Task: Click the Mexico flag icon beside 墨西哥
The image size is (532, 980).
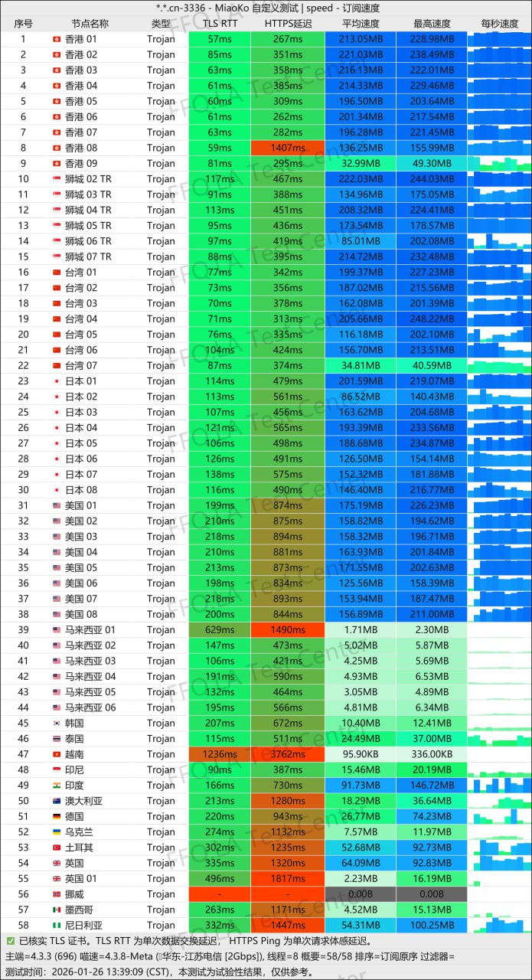Action: click(57, 910)
